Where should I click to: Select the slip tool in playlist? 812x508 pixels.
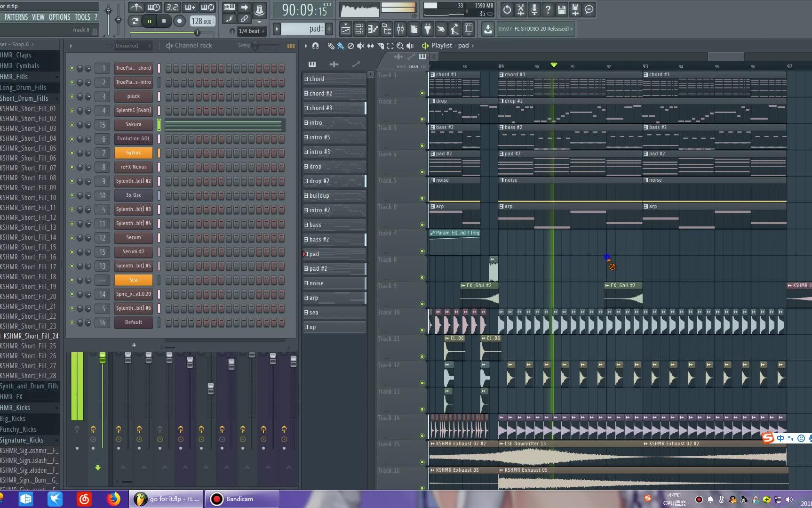[x=370, y=46]
